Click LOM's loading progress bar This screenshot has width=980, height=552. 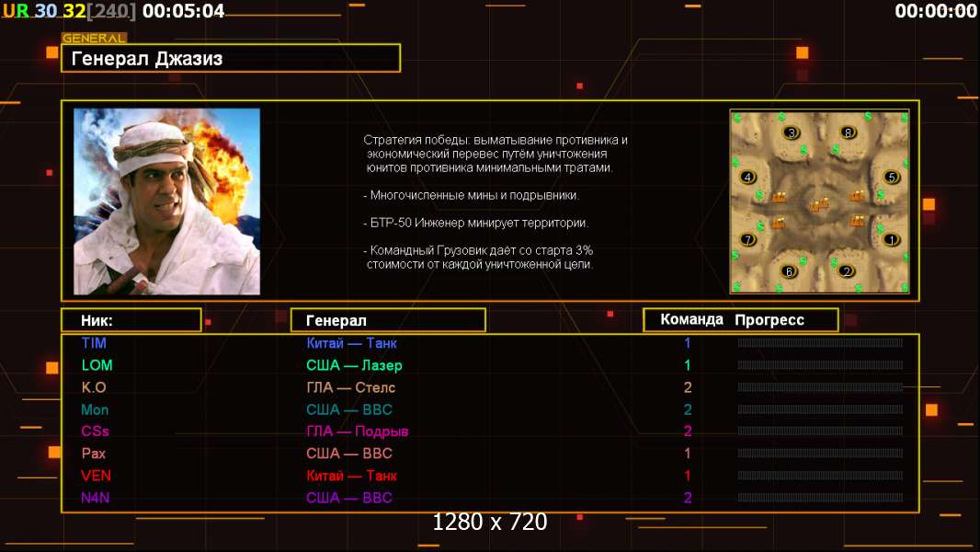click(820, 365)
